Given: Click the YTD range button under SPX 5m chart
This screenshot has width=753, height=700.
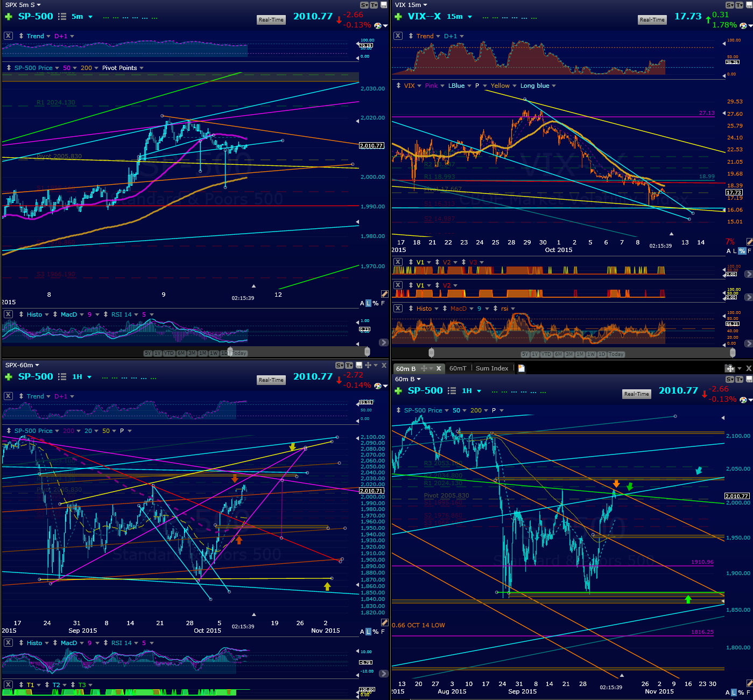Looking at the screenshot, I should [x=169, y=353].
